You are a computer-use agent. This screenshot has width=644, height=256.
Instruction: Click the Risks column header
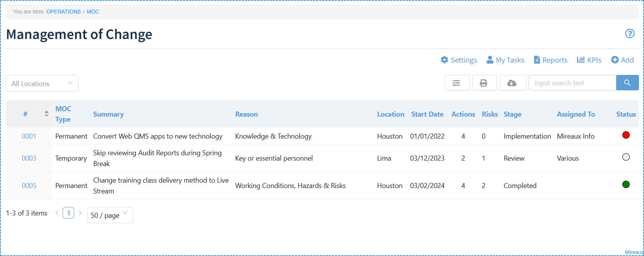[x=490, y=114]
